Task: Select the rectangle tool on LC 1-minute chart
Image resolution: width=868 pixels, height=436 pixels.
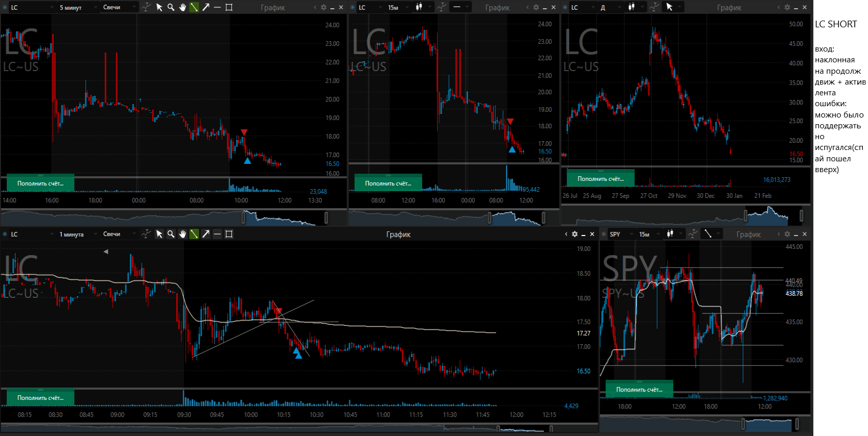Action: [229, 234]
